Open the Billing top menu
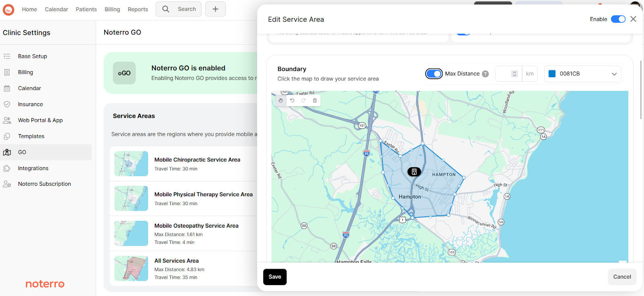 tap(112, 9)
